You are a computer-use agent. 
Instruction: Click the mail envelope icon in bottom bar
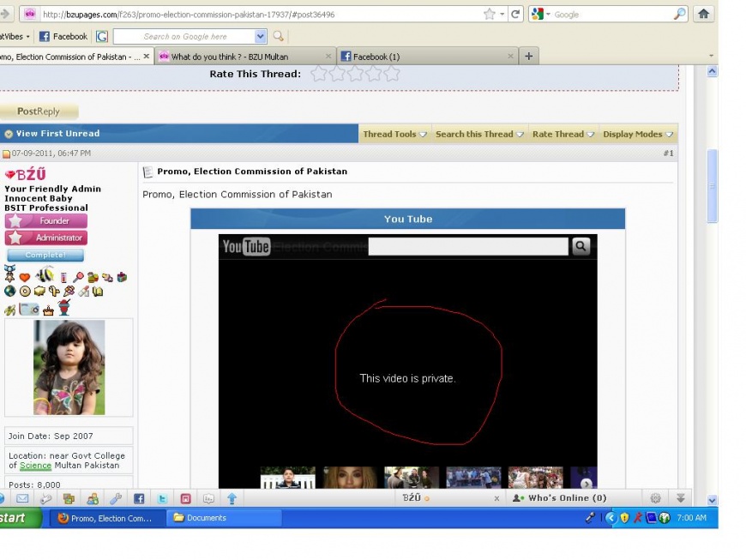point(22,498)
